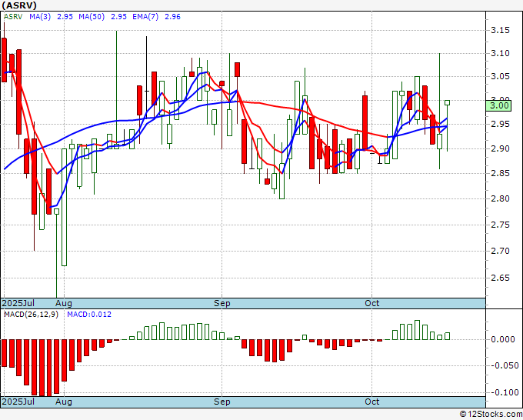
Task: Click the Sep label on MACD axis
Action: tap(222, 402)
